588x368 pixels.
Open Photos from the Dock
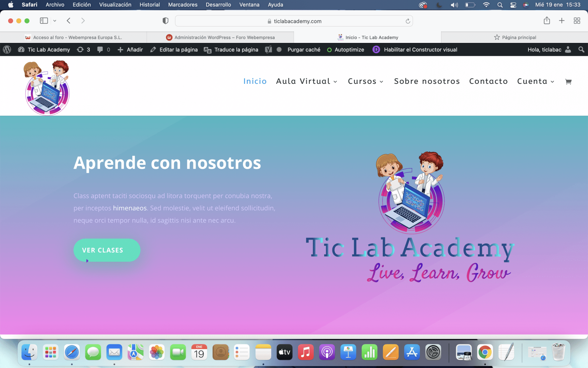(x=157, y=352)
